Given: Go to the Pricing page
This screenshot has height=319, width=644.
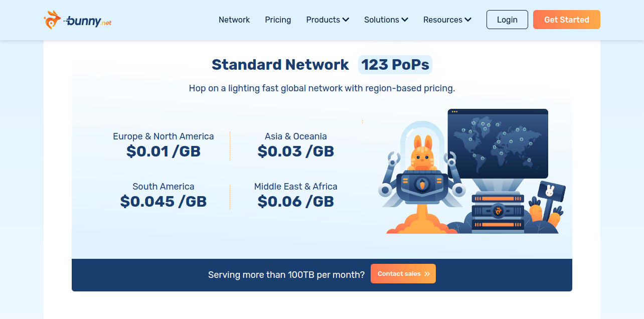Looking at the screenshot, I should point(278,20).
